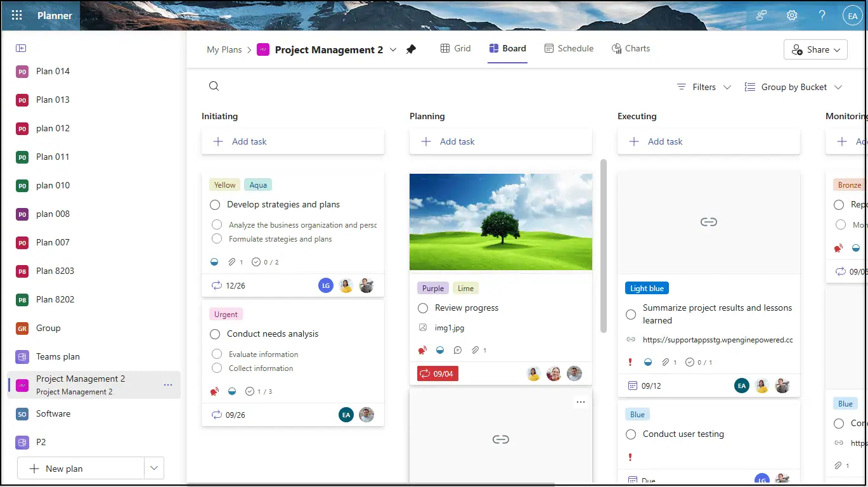Click the important exclamation icon on Conduct user testing
The image size is (868, 487).
point(630,457)
